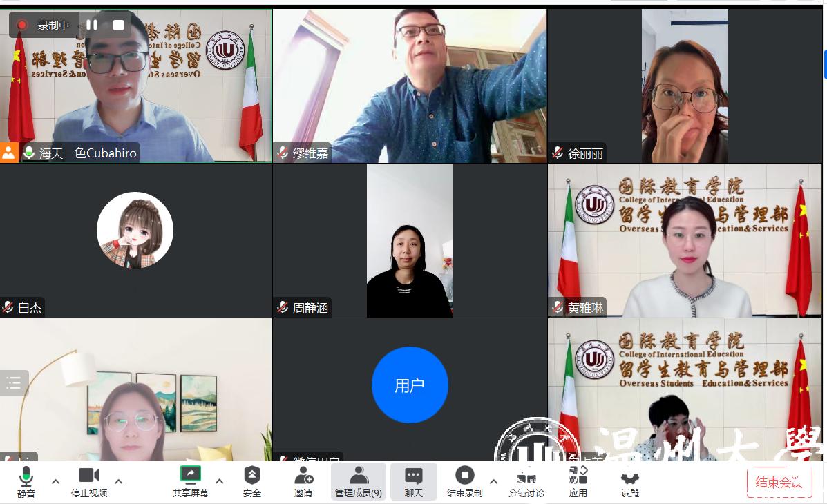The width and height of the screenshot is (827, 504).
Task: Open 管理成员(9) participants panel
Action: pyautogui.click(x=359, y=481)
